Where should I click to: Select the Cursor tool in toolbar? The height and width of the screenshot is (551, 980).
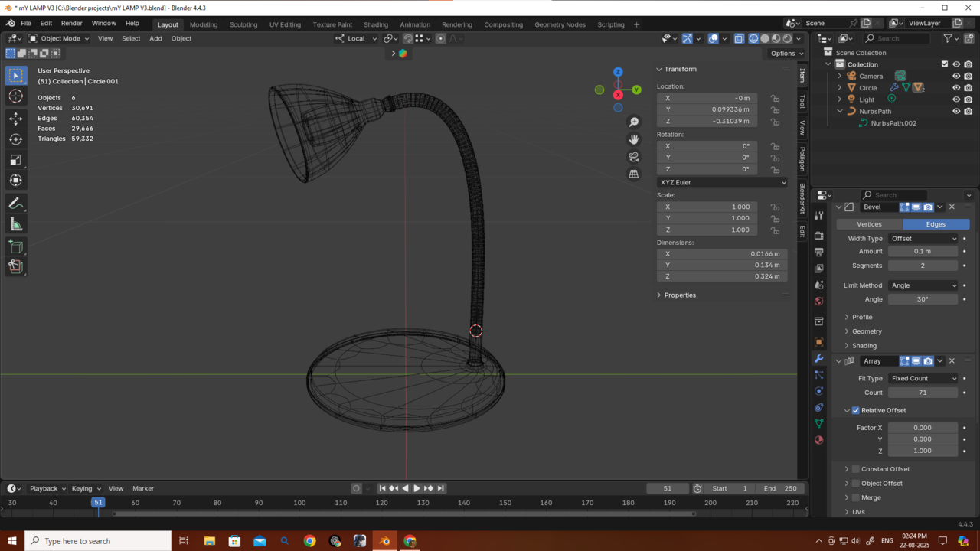pyautogui.click(x=16, y=96)
